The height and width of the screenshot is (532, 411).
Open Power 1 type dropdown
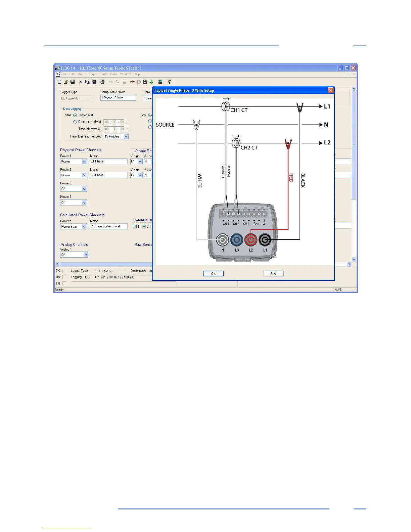84,162
